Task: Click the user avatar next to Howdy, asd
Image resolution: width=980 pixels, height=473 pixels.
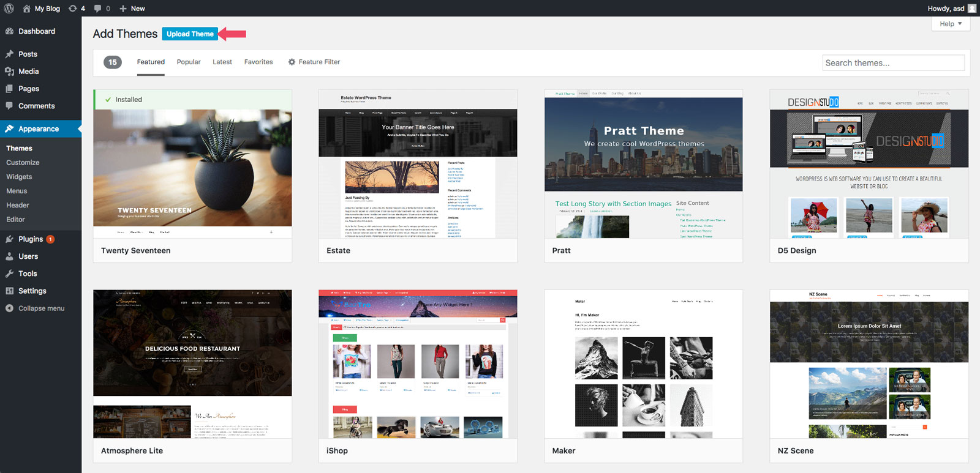Action: point(972,9)
